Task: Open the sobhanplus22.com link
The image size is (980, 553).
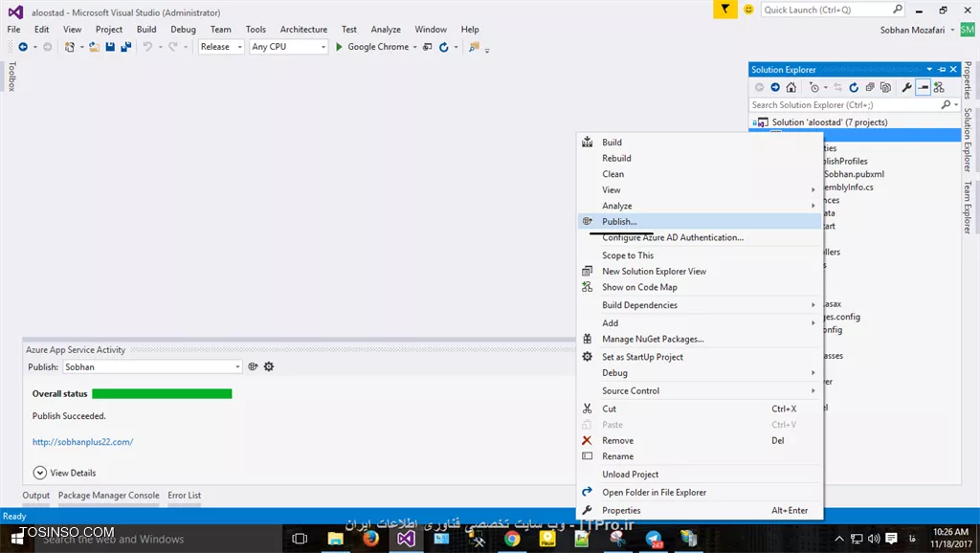Action: tap(83, 442)
